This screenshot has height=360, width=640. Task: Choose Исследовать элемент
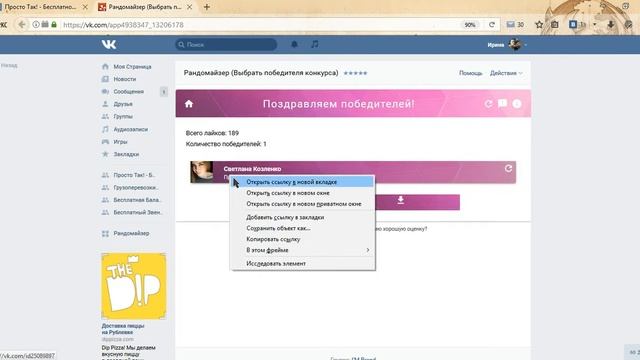pyautogui.click(x=302, y=264)
